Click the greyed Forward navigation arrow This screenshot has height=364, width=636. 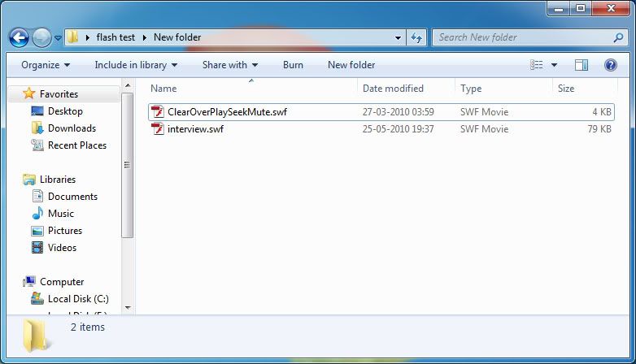coord(41,37)
